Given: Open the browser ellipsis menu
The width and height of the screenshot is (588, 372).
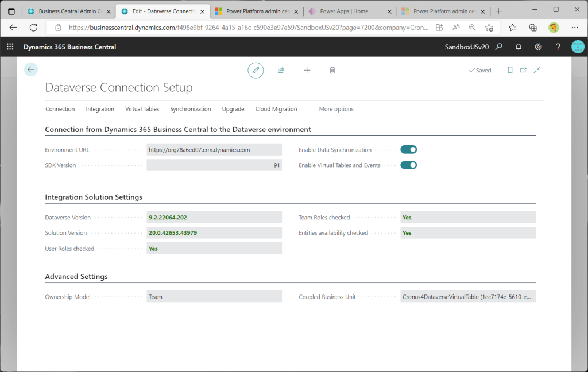Looking at the screenshot, I should point(574,28).
